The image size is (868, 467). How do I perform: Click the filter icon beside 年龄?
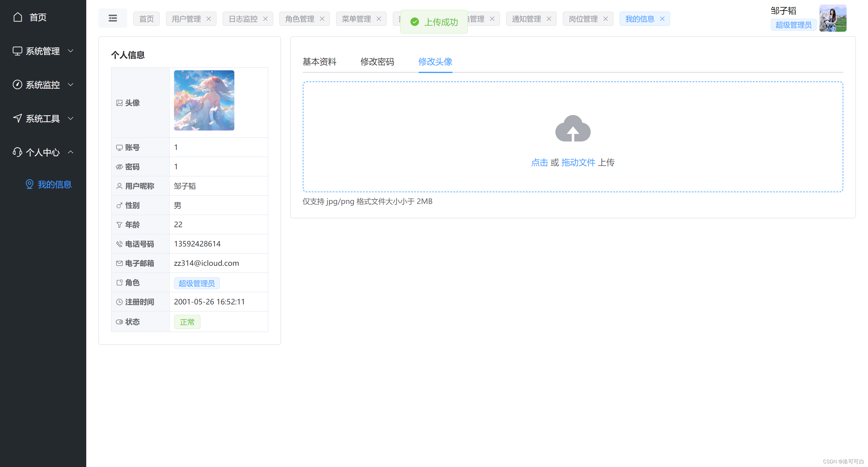coord(119,225)
